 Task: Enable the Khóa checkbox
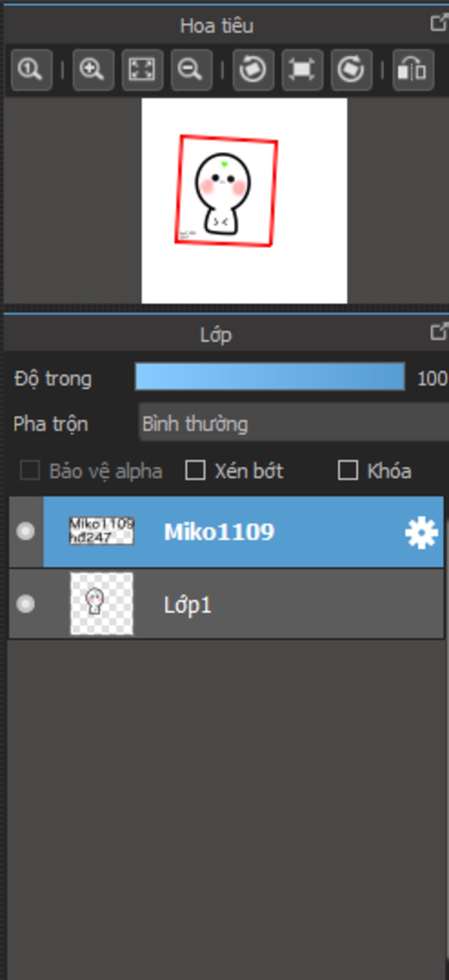[x=348, y=470]
